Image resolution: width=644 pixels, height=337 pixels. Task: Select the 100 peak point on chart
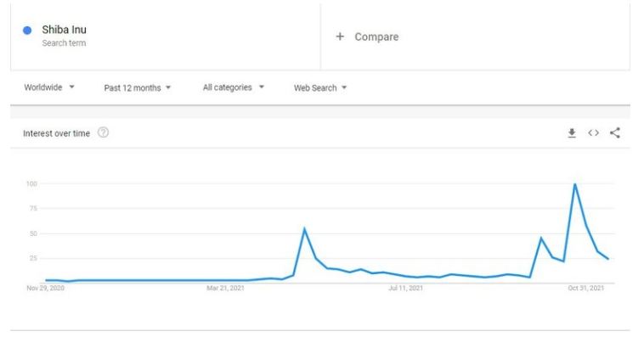[574, 184]
